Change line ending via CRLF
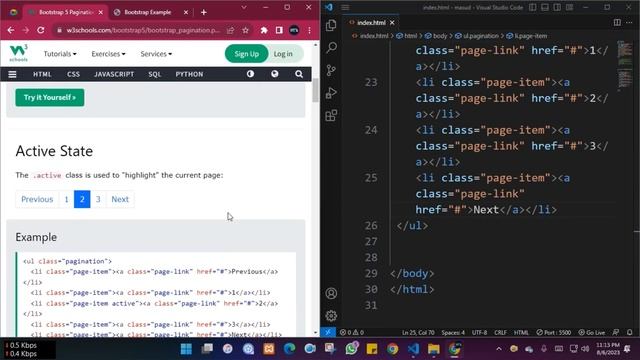Image resolution: width=640 pixels, height=360 pixels. (x=500, y=332)
